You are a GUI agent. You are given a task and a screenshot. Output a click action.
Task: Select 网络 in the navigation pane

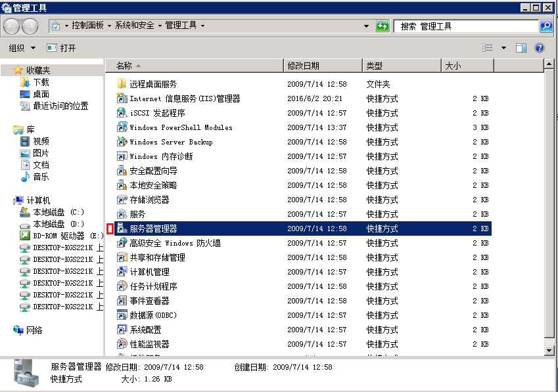(34, 330)
